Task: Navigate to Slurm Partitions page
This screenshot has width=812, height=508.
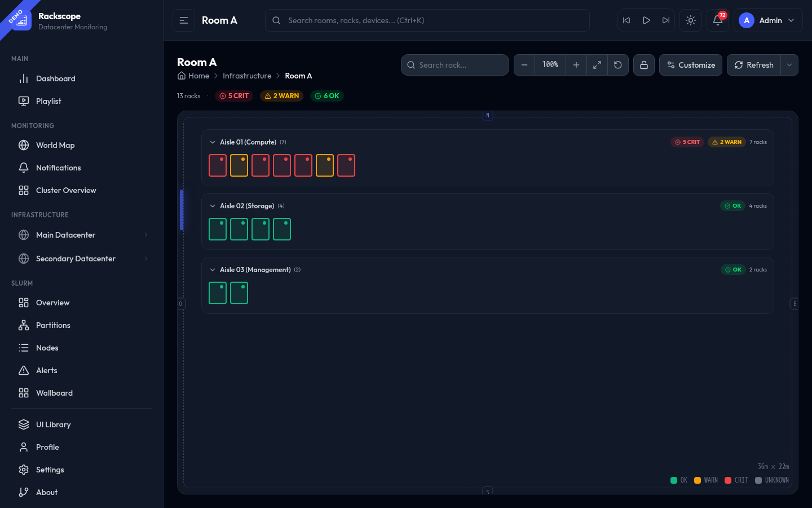Action: pos(53,325)
